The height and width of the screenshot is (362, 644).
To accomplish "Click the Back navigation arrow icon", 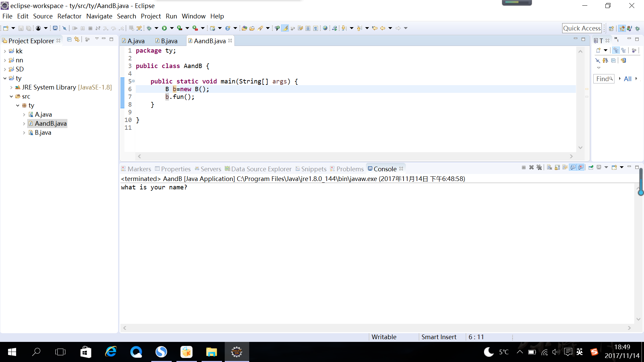I will 382,28.
